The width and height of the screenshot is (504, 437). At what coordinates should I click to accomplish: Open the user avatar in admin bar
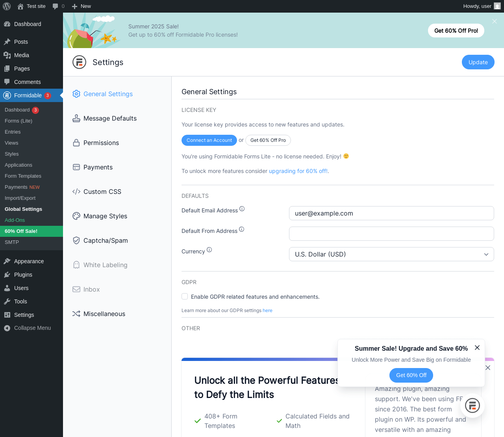coord(497,6)
